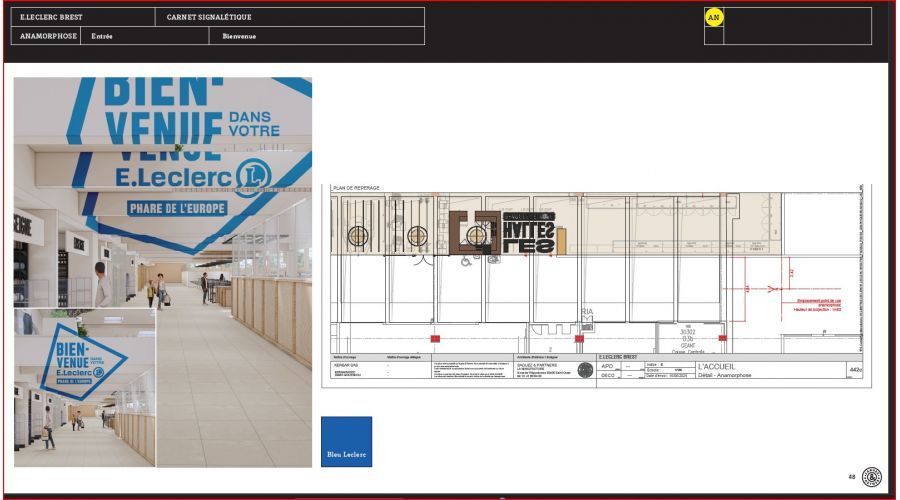Click the E.LECLERC BREST header cell
Screen dimensions: 900x500
click(x=83, y=17)
